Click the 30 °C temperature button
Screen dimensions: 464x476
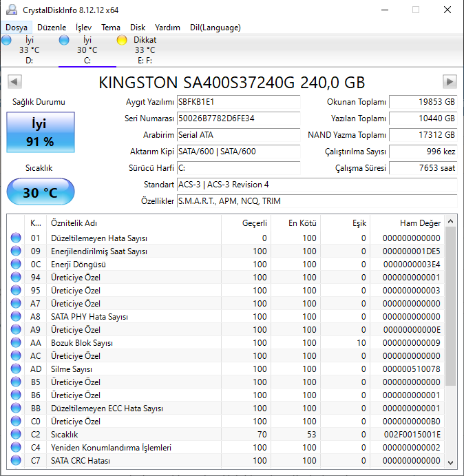coord(41,192)
